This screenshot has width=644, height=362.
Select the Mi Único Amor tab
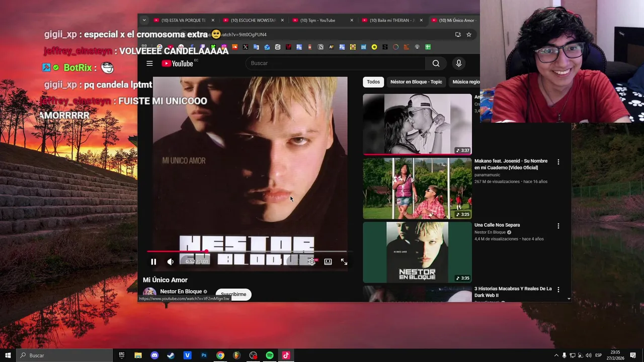pyautogui.click(x=455, y=20)
